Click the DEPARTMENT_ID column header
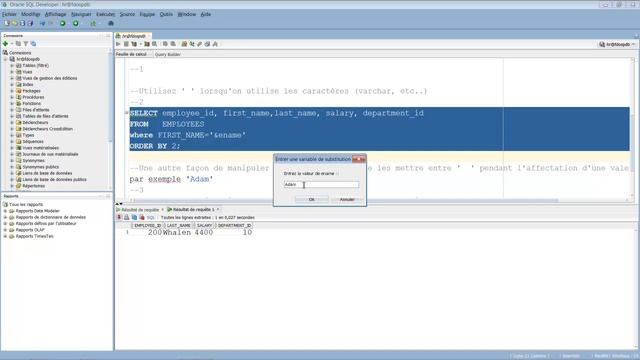The image size is (640, 360). coord(234,225)
